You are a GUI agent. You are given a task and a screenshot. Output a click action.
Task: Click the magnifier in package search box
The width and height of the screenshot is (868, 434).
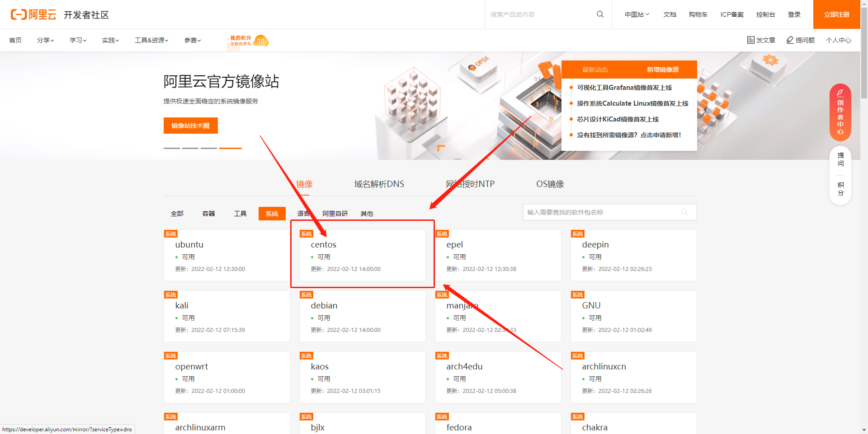[x=685, y=212]
